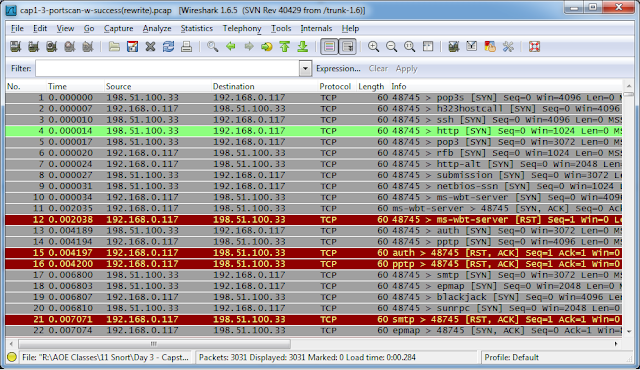Open the Expression... filter builder

[x=338, y=69]
